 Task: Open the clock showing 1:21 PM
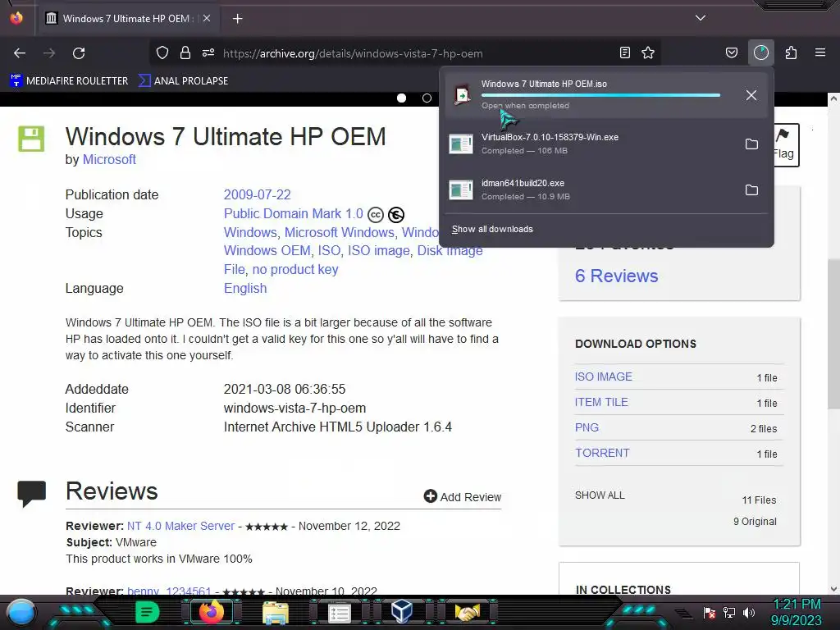pyautogui.click(x=796, y=612)
